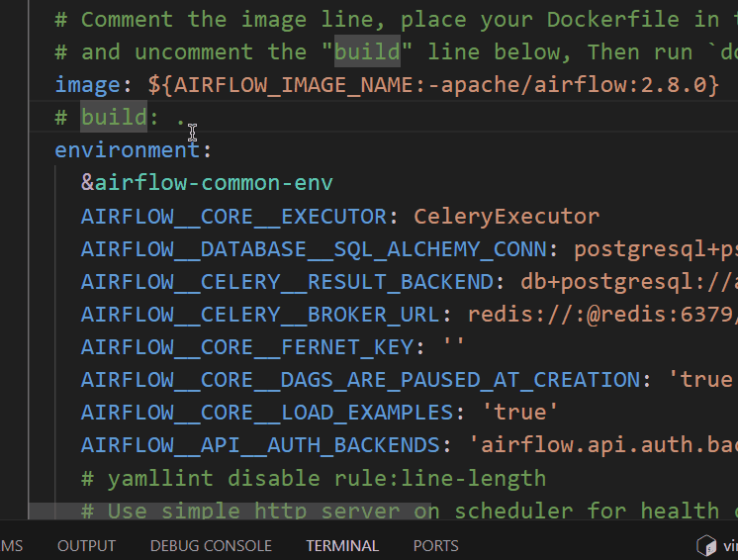Click the 'CeleryExecutor' value
Screen dimensions: 738x560
coord(507,217)
